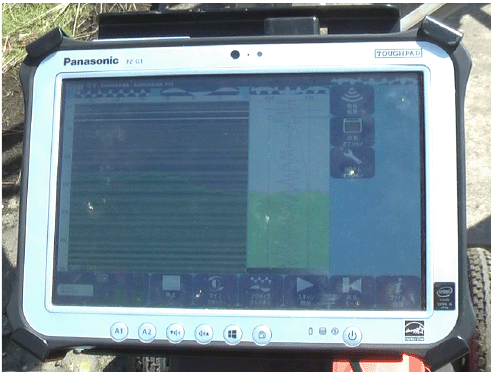492x372 pixels.
Task: Tap the grey waveform trace panel
Action: point(288,145)
